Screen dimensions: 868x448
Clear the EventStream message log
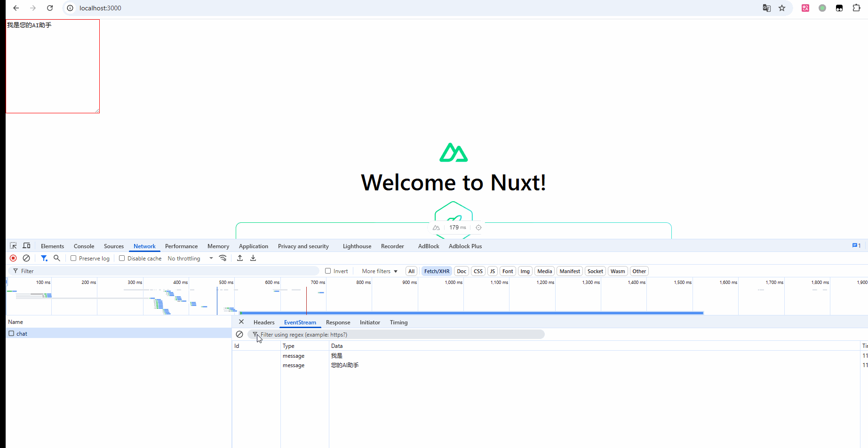[x=239, y=334]
